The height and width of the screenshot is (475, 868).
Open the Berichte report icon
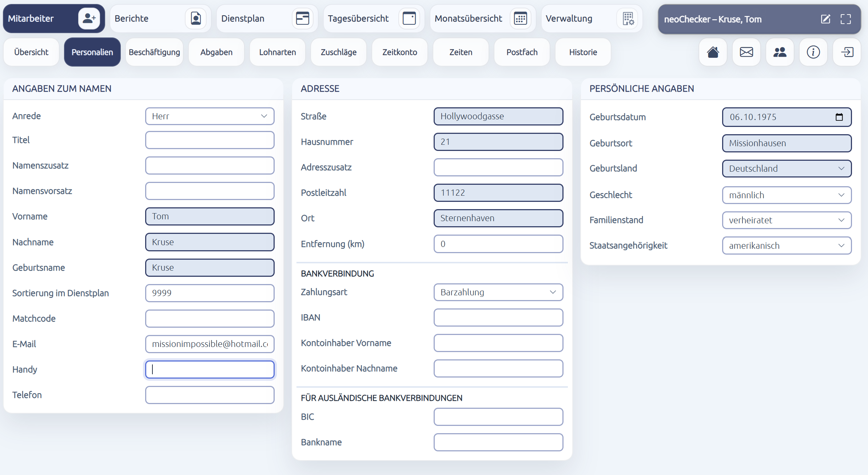pyautogui.click(x=196, y=18)
